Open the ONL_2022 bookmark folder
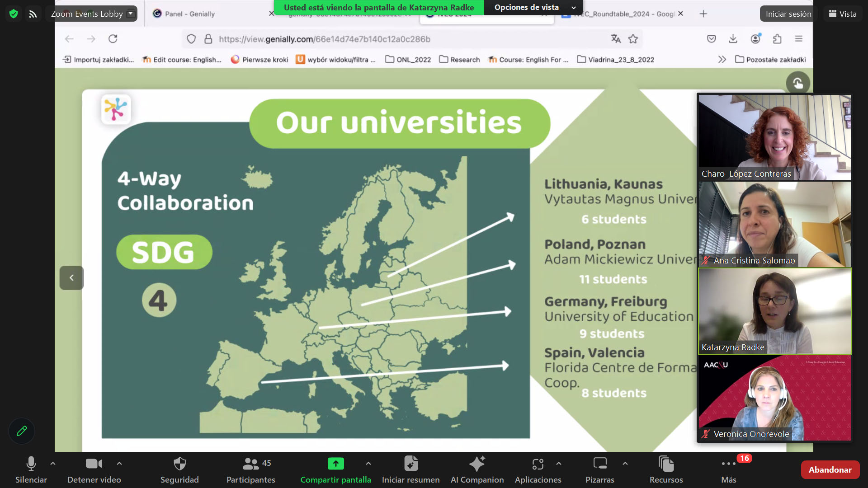 pyautogui.click(x=408, y=59)
